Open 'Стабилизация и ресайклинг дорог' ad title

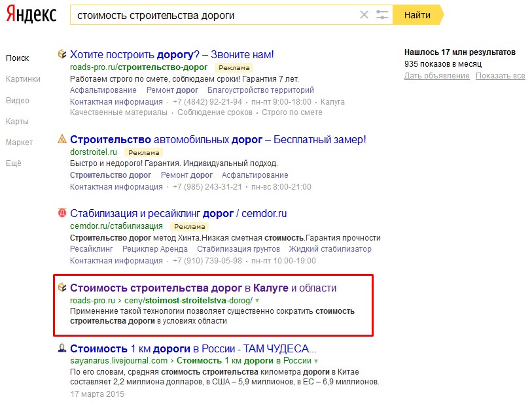179,214
